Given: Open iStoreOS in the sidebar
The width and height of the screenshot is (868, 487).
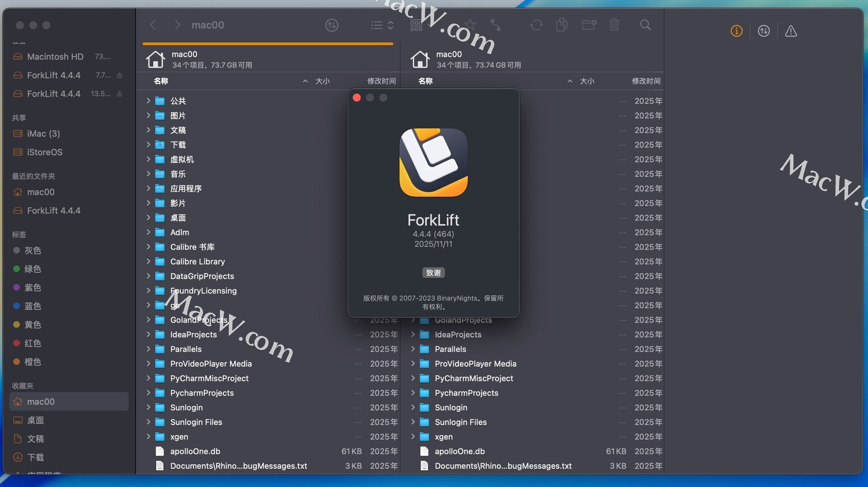Looking at the screenshot, I should [44, 152].
